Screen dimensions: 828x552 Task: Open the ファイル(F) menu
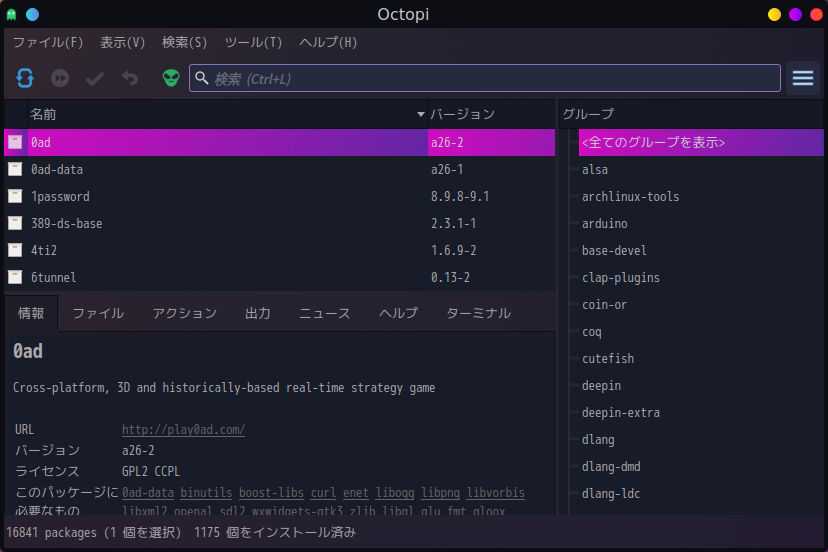(48, 42)
